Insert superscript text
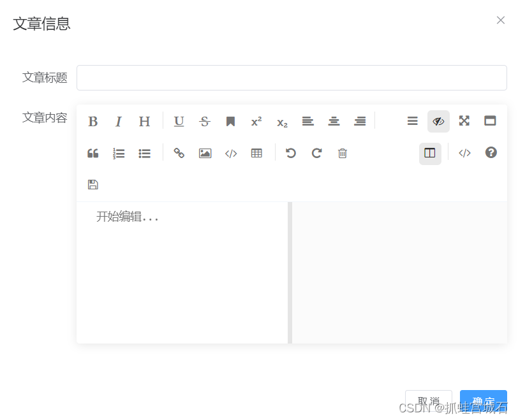This screenshot has height=420, width=518. click(256, 121)
